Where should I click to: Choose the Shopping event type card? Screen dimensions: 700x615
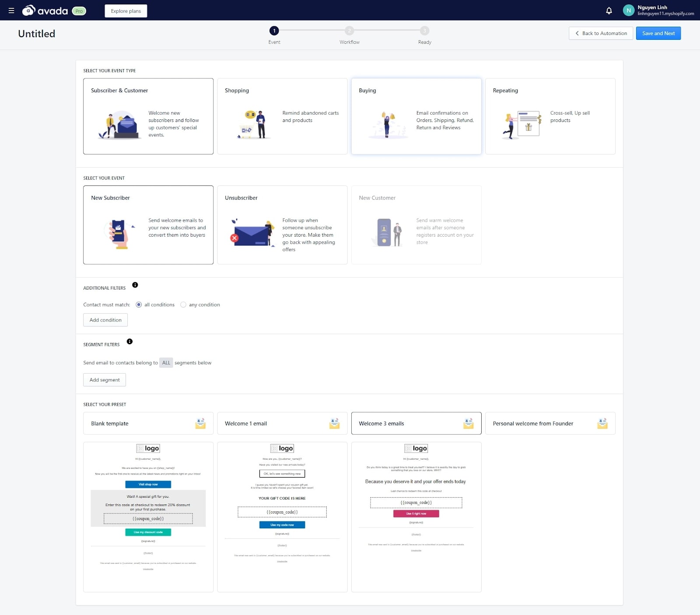point(282,116)
